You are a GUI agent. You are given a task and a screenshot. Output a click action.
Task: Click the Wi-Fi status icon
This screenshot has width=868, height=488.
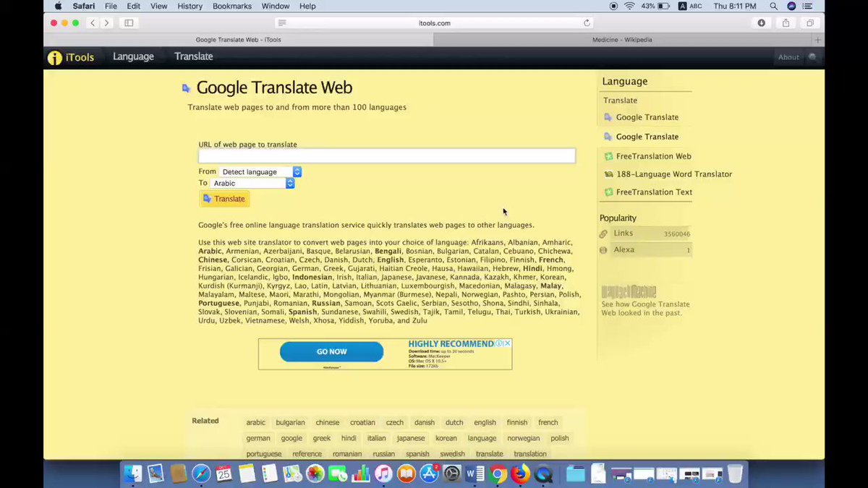[x=629, y=6]
